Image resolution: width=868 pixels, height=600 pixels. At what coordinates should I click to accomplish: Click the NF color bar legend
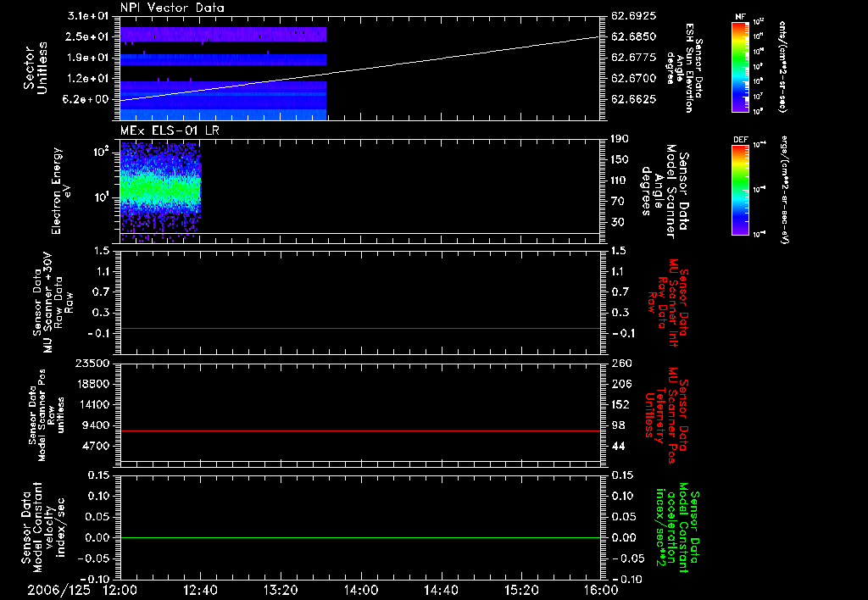coord(740,66)
